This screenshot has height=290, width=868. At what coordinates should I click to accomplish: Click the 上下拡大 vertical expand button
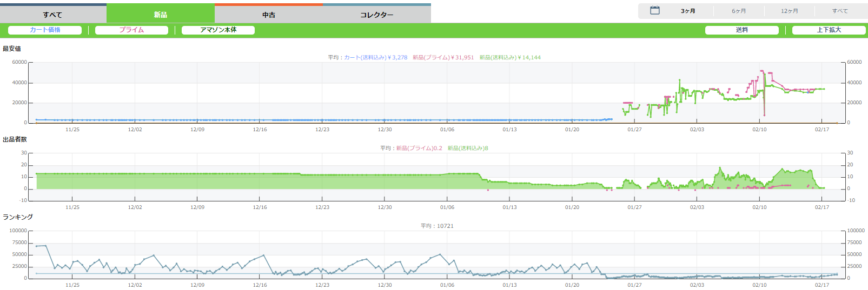pyautogui.click(x=829, y=30)
